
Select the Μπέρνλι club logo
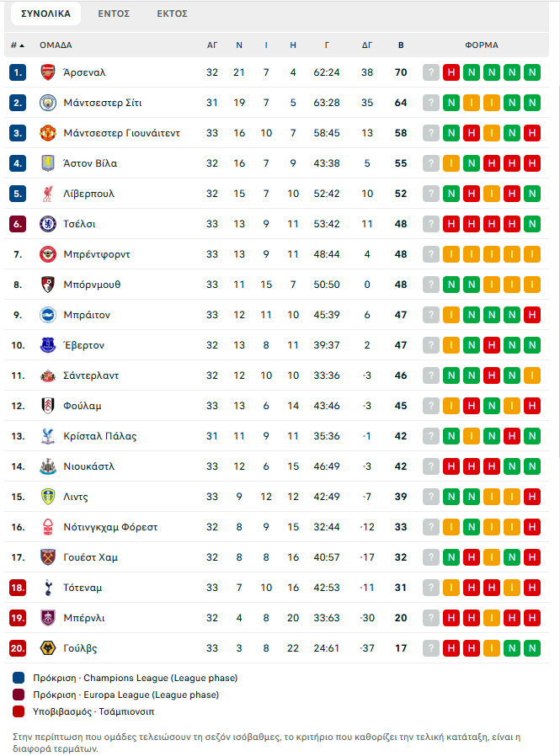(x=46, y=618)
